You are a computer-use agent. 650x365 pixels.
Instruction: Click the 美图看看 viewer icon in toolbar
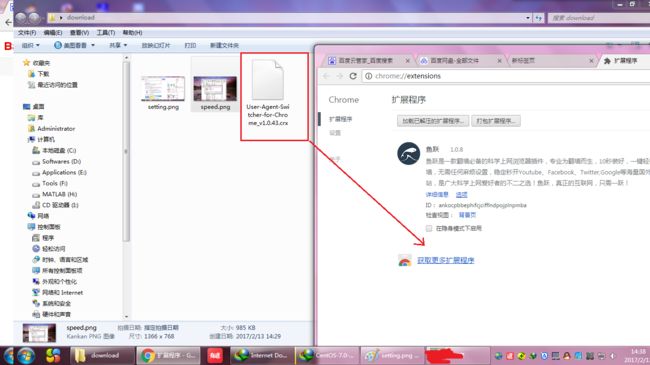pyautogui.click(x=58, y=45)
